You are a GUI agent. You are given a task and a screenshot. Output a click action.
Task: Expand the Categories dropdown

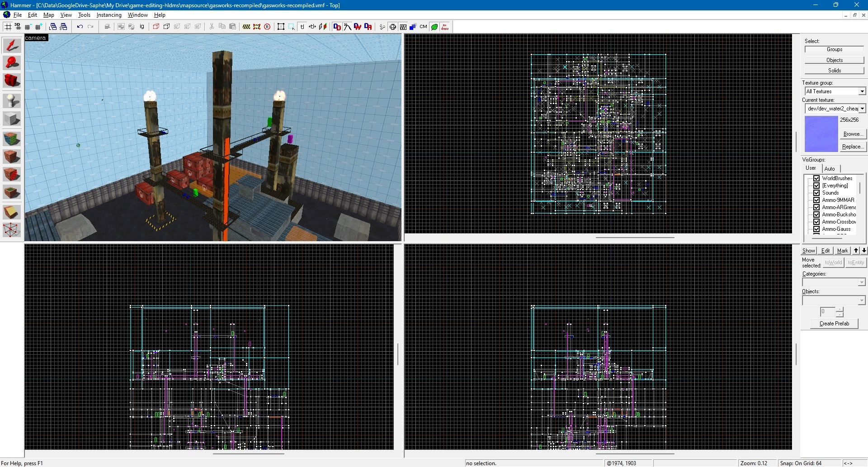tap(861, 281)
